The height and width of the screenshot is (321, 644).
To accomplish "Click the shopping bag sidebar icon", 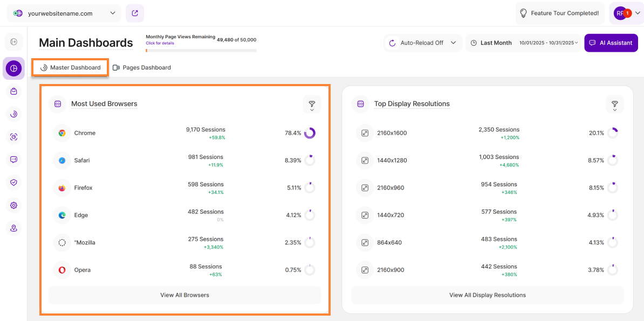I will pyautogui.click(x=14, y=92).
